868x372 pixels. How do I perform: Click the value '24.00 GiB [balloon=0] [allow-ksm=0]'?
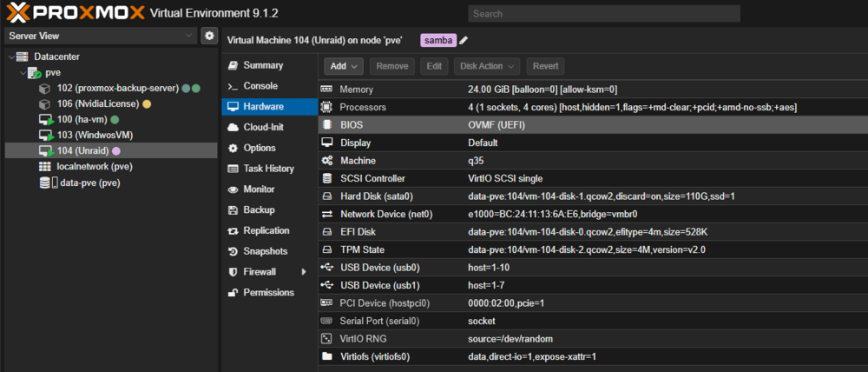[542, 90]
